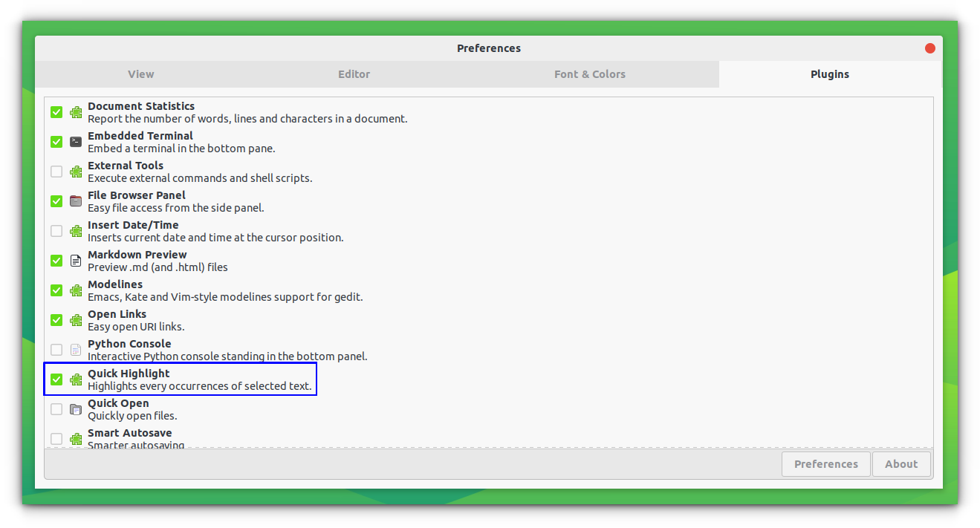Click the Document Statistics puzzle icon

(76, 112)
